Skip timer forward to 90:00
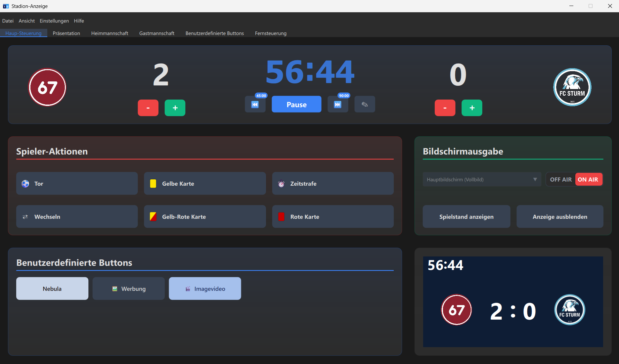619x364 pixels. (x=337, y=105)
